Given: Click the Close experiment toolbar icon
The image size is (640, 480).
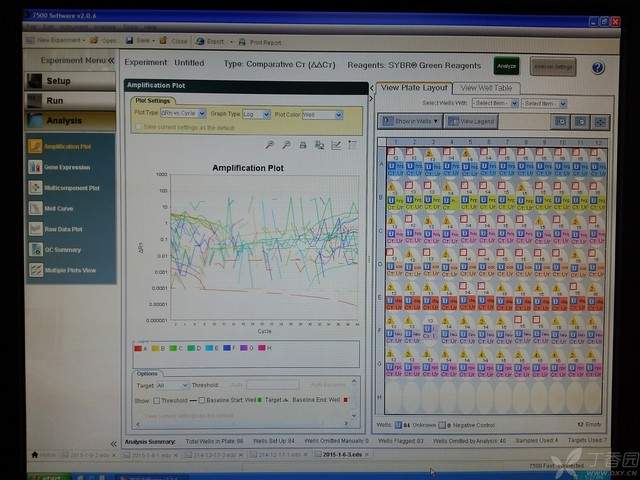Looking at the screenshot, I should pyautogui.click(x=163, y=40).
